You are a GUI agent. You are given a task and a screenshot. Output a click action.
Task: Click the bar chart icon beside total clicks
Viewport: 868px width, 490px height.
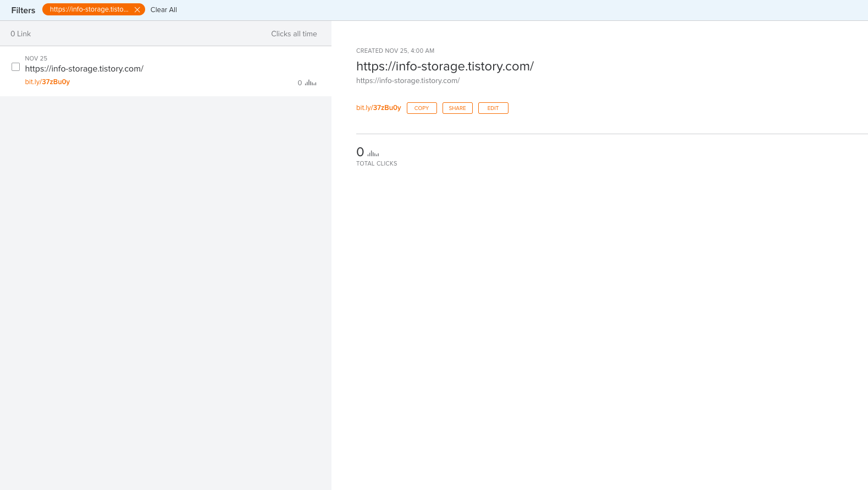tap(373, 153)
